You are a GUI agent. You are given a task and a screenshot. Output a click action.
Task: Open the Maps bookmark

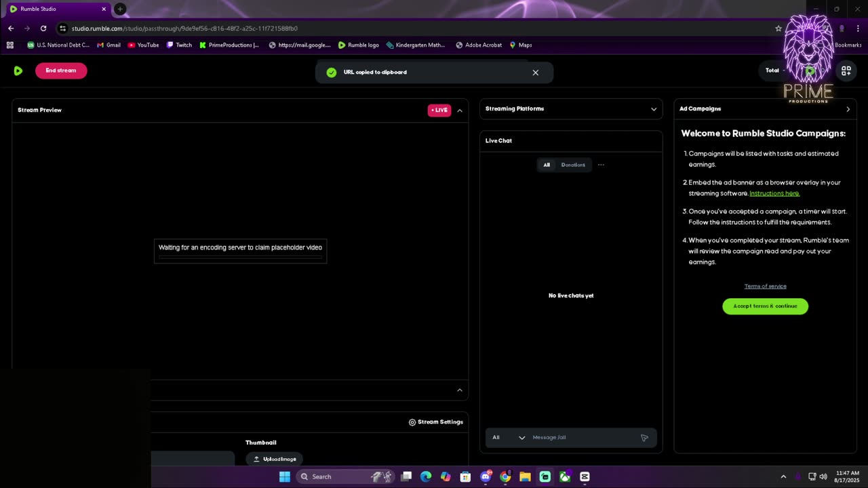pyautogui.click(x=521, y=45)
